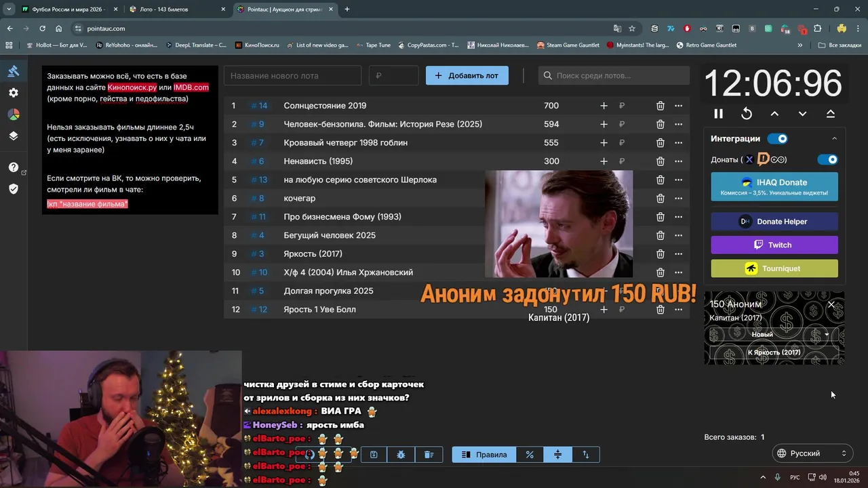The image size is (868, 488).
Task: Toggle the Донаты switch
Action: tap(827, 159)
